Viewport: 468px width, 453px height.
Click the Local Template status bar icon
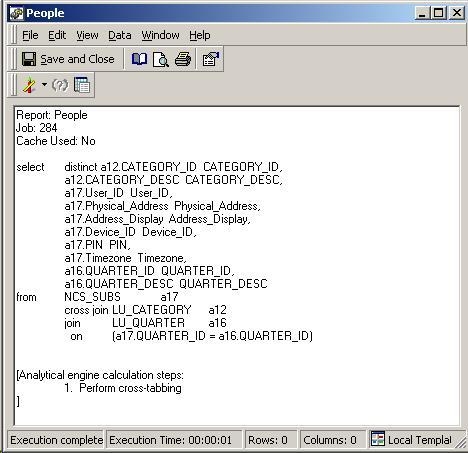click(378, 439)
